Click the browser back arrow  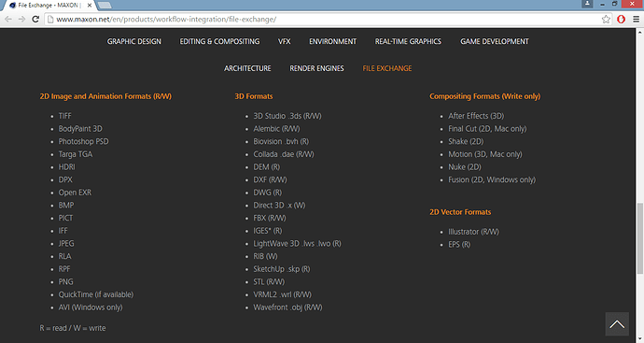(8, 20)
